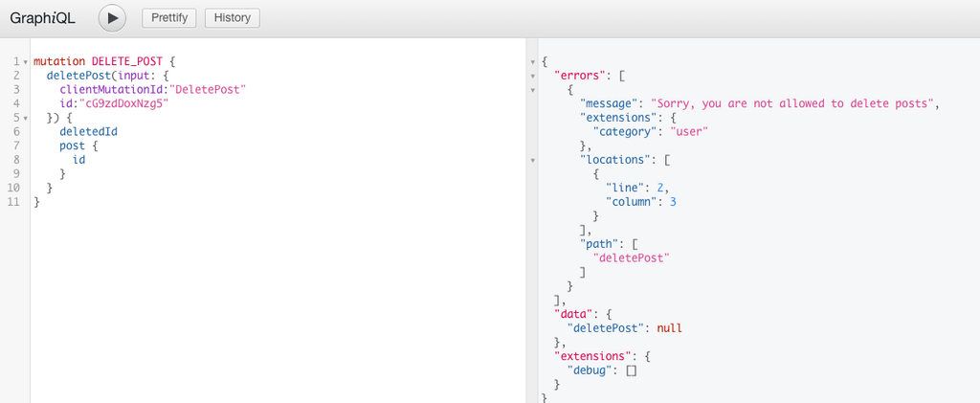Click line number 11 in the gutter
This screenshot has width=980, height=403.
(12, 201)
